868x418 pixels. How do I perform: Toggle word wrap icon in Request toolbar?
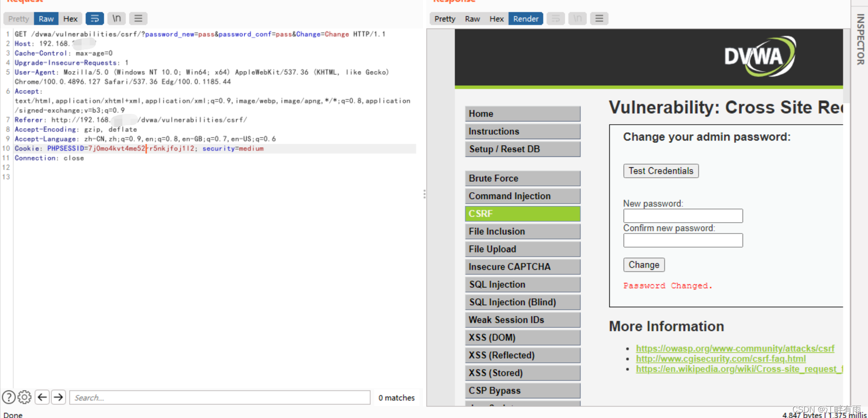coord(94,19)
